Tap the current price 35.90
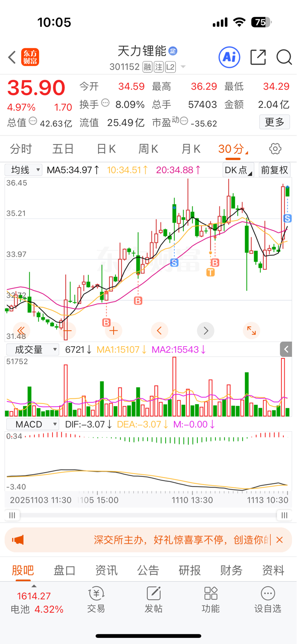 (36, 88)
